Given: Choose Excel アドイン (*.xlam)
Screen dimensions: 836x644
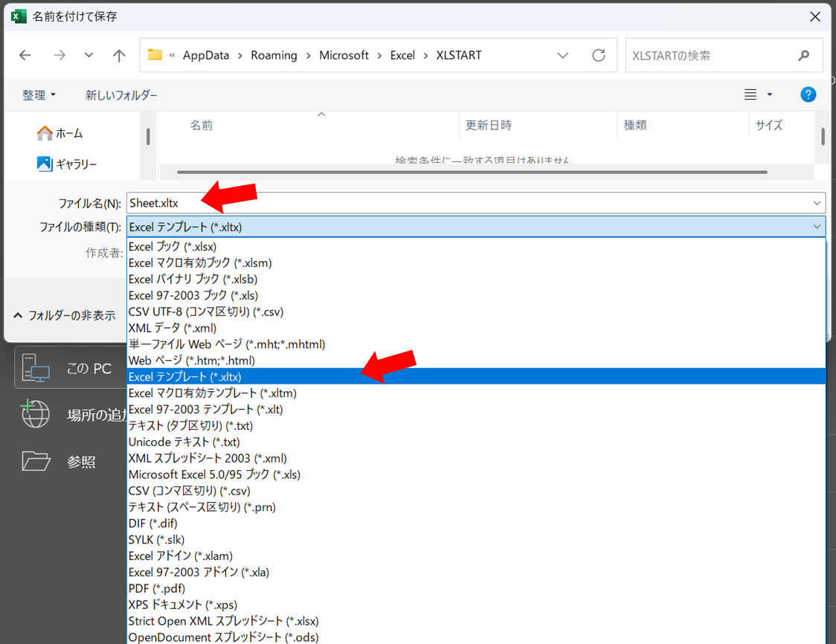Looking at the screenshot, I should pos(475,556).
